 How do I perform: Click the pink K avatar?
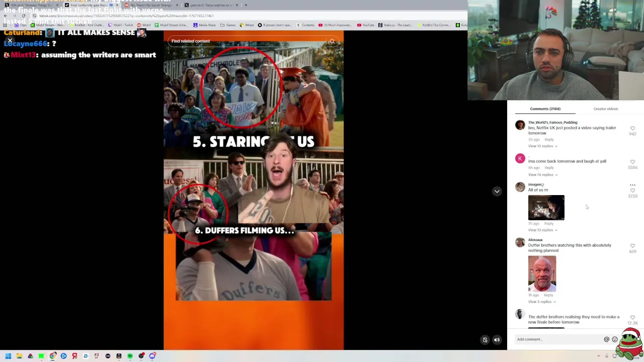pos(520,158)
